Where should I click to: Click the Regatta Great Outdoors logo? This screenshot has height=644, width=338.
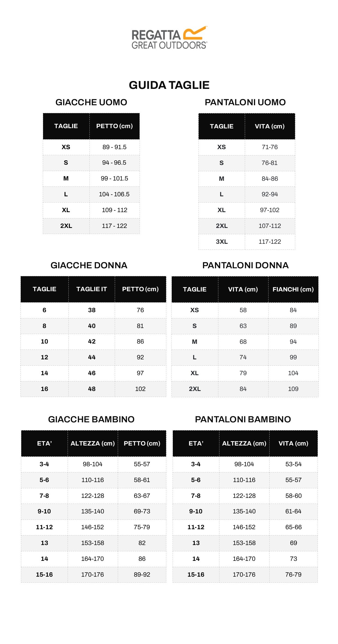click(169, 38)
